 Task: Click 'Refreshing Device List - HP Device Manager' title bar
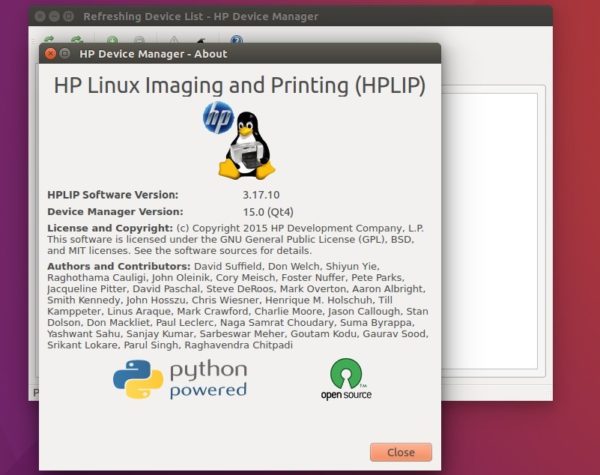coord(290,16)
